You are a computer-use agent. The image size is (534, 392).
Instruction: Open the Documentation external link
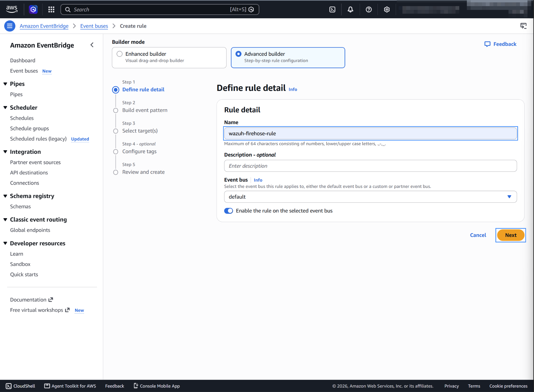tap(32, 300)
